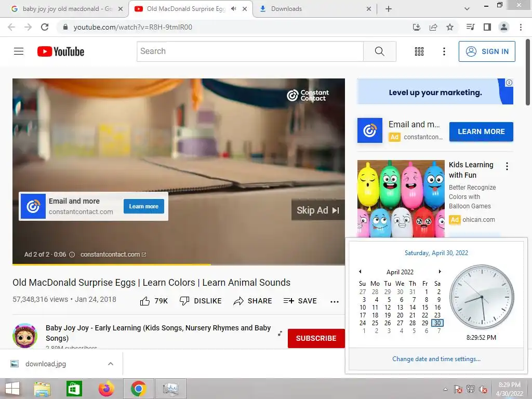Viewport: 532px width, 399px height.
Task: Open Windows Start menu
Action: point(12,389)
